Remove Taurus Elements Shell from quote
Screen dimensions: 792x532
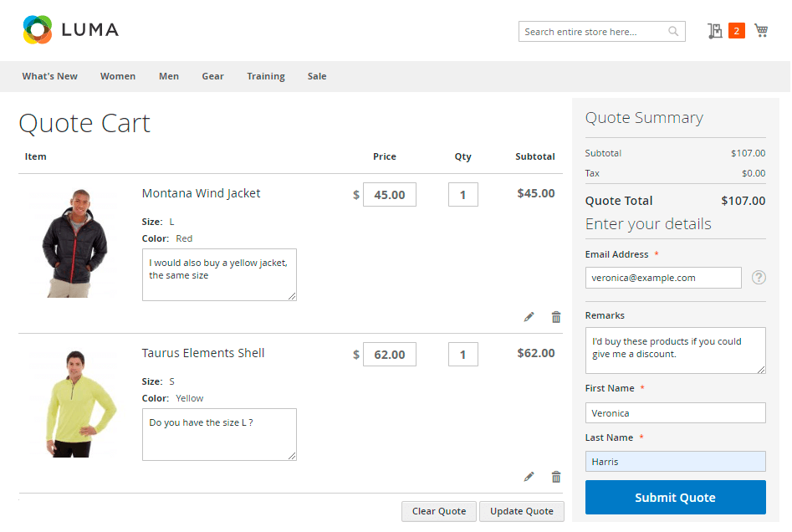tap(556, 477)
